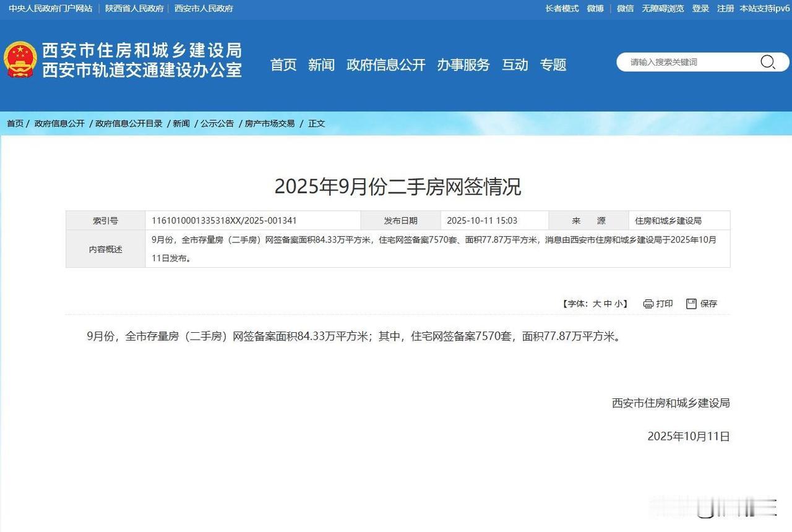Image resolution: width=792 pixels, height=532 pixels.
Task: Click the search magnifier icon
Action: (767, 62)
